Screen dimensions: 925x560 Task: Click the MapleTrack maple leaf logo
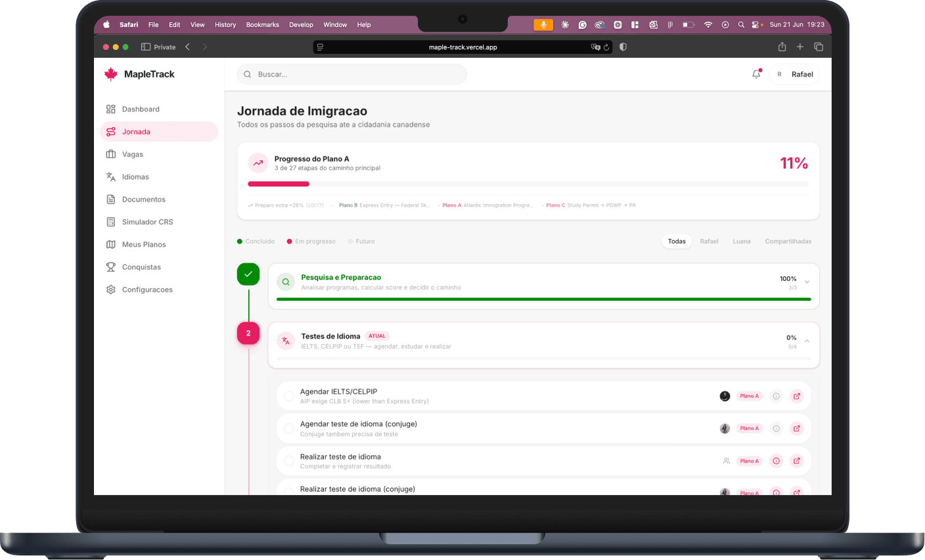click(111, 74)
